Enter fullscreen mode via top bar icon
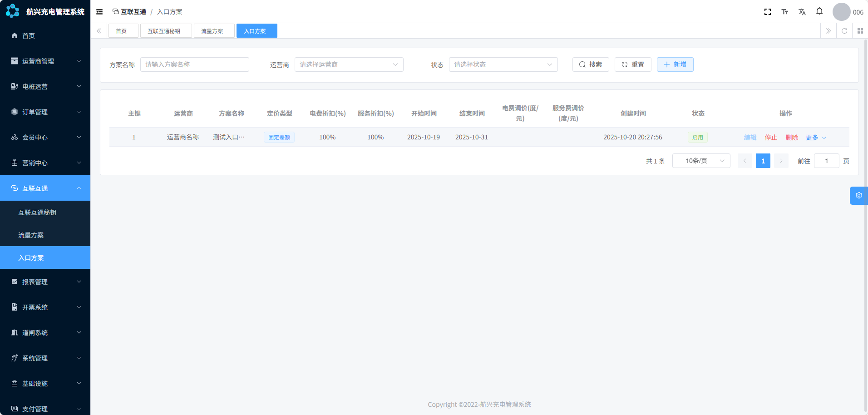Image resolution: width=868 pixels, height=415 pixels. click(767, 12)
